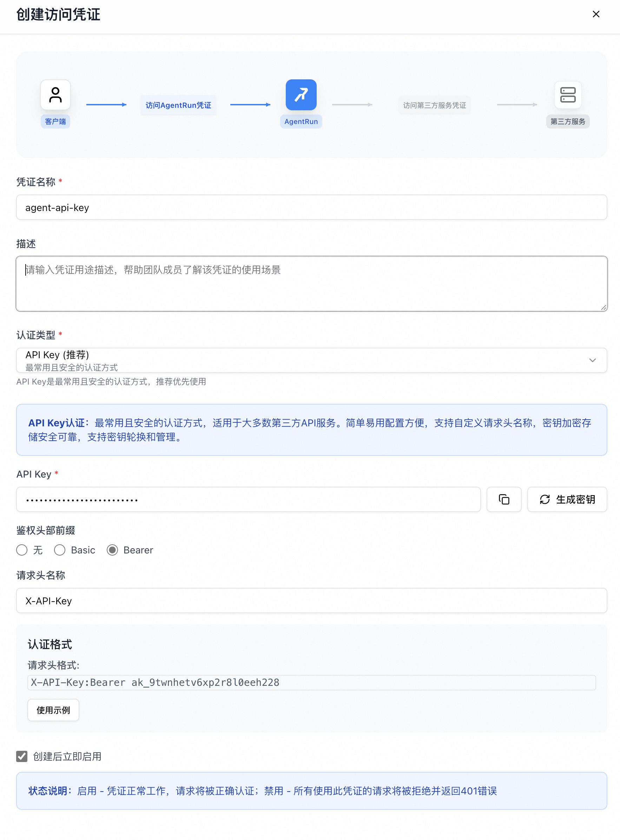This screenshot has width=620, height=840.
Task: Select the Basic auth prefix
Action: click(x=60, y=550)
